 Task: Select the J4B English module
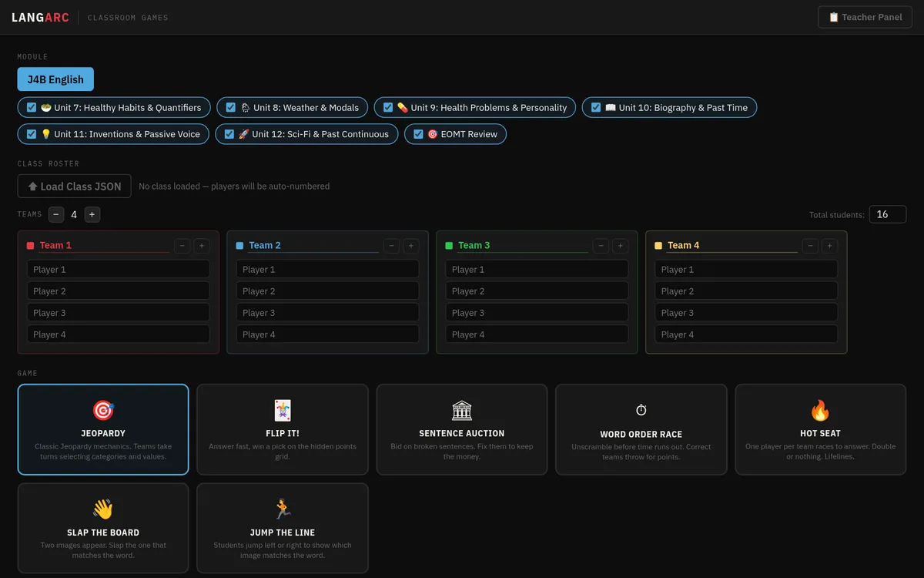click(55, 79)
